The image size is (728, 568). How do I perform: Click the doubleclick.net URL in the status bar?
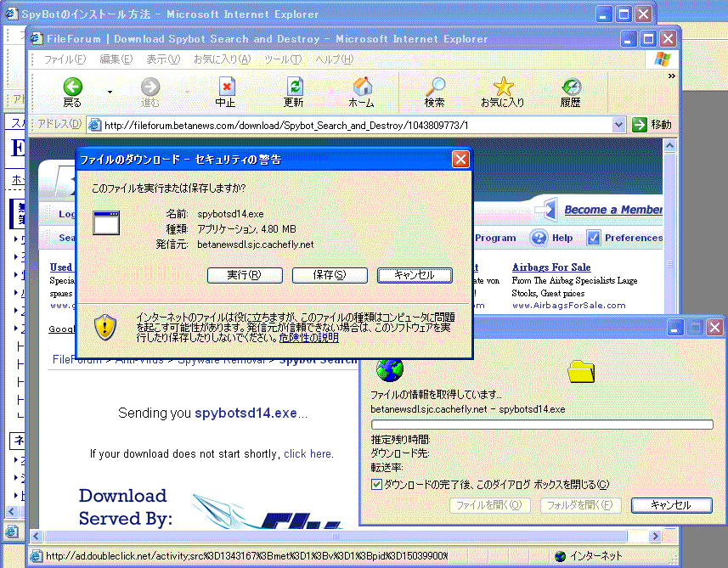tap(246, 556)
